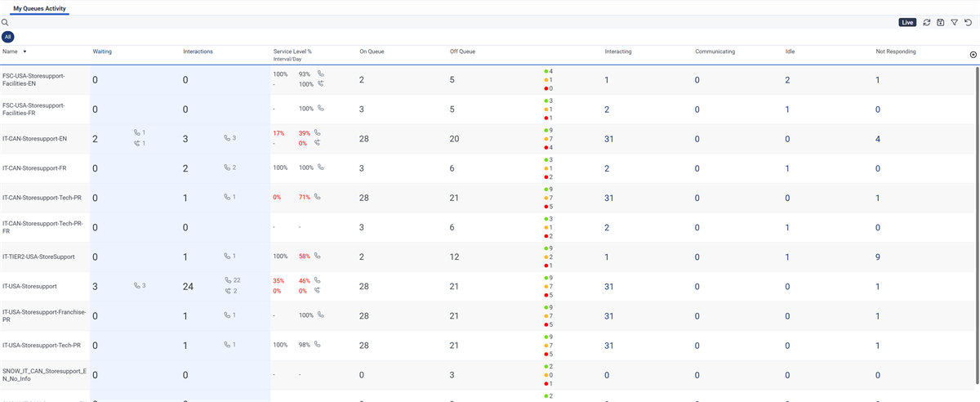980x402 pixels.
Task: Open the filter funnel icon
Action: pos(954,22)
